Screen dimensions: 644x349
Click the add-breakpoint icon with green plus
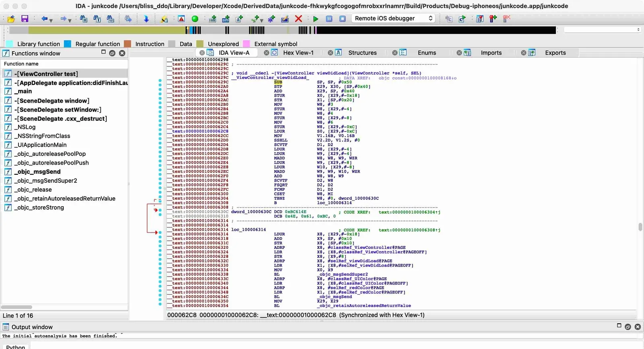pos(493,19)
